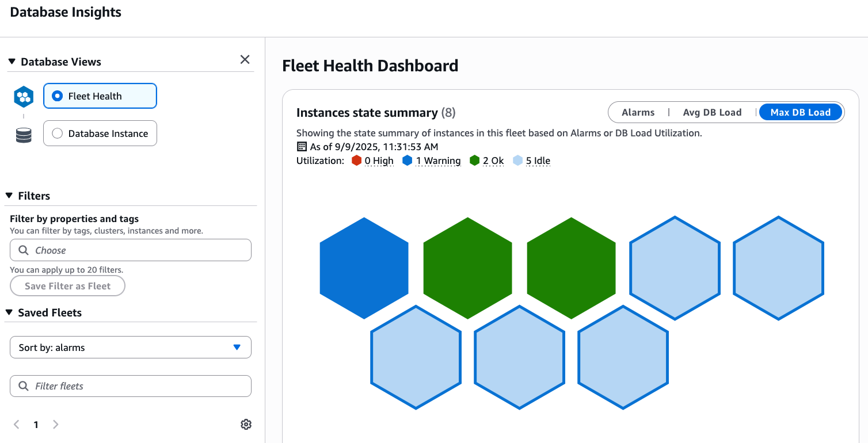The image size is (868, 443).
Task: Click the Database Instance cylinder icon
Action: pyautogui.click(x=24, y=135)
